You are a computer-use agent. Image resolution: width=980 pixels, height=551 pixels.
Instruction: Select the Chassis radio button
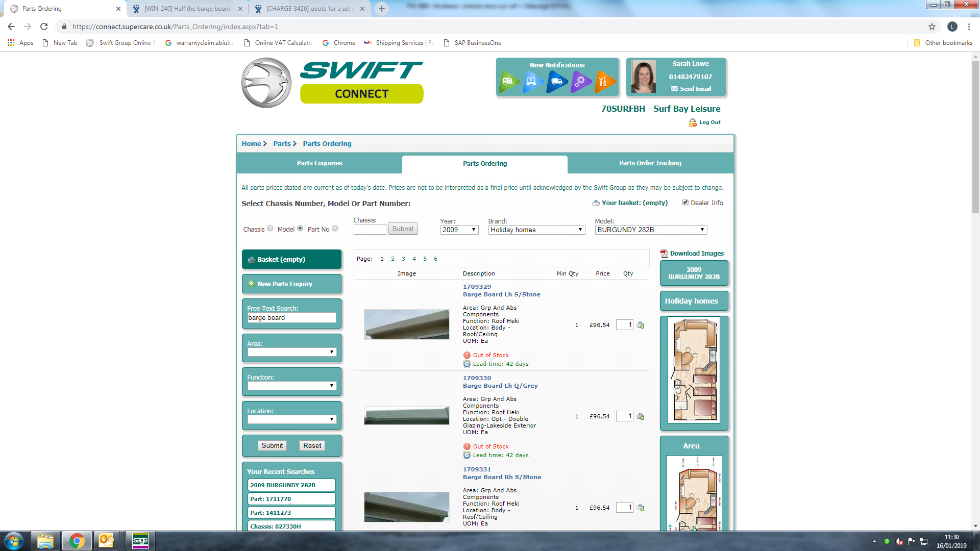(x=270, y=229)
